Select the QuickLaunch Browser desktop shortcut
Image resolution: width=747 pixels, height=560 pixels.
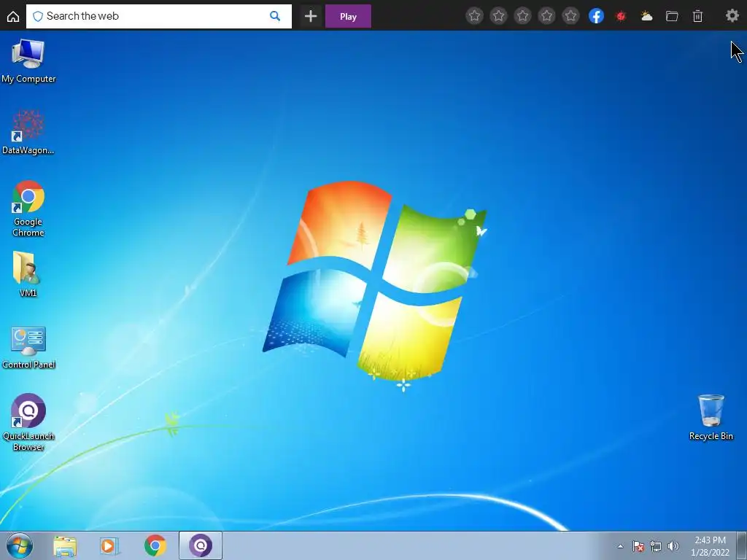pyautogui.click(x=28, y=422)
